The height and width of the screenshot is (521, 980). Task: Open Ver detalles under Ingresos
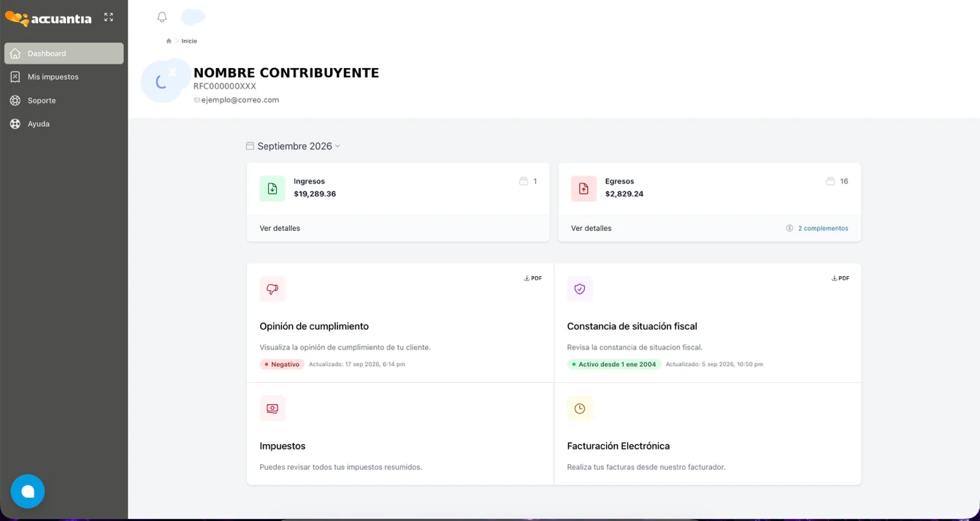(x=280, y=228)
